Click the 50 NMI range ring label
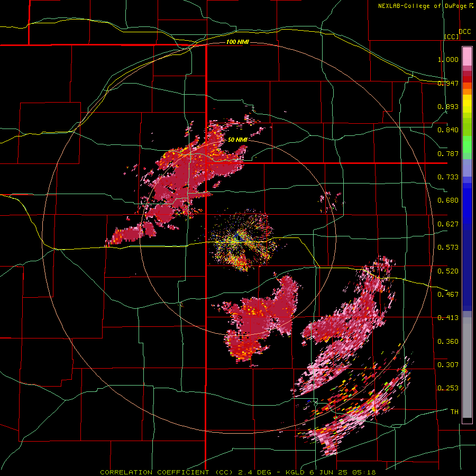476x476 pixels. tap(237, 140)
